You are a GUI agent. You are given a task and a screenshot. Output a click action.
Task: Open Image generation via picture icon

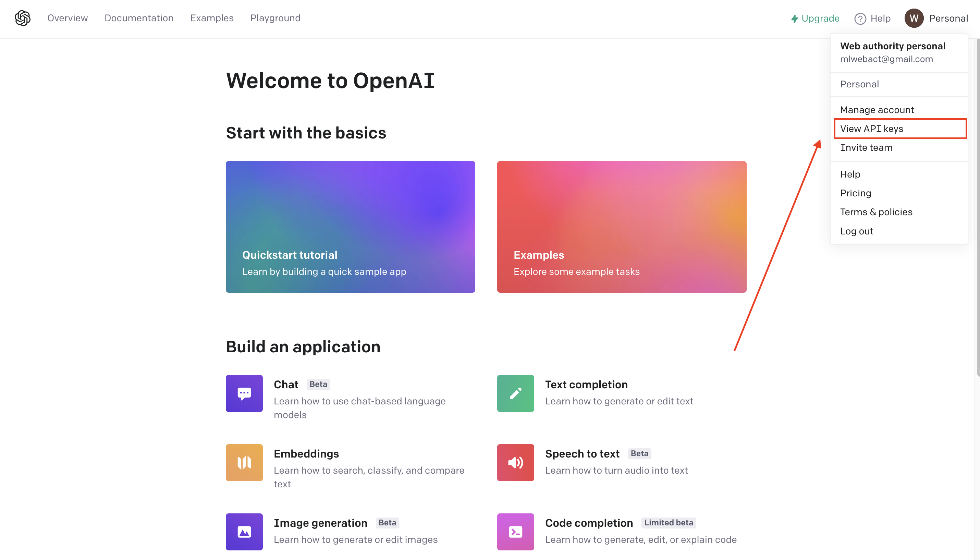coord(244,532)
